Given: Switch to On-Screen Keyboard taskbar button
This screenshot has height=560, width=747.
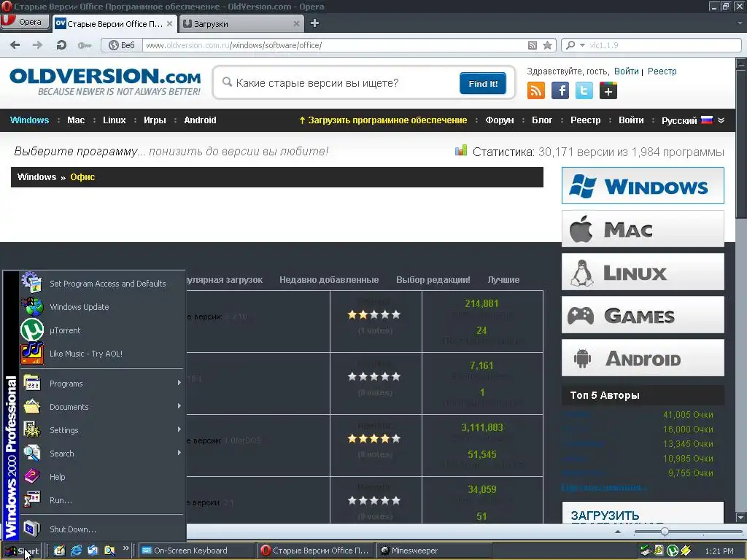Looking at the screenshot, I should (196, 551).
